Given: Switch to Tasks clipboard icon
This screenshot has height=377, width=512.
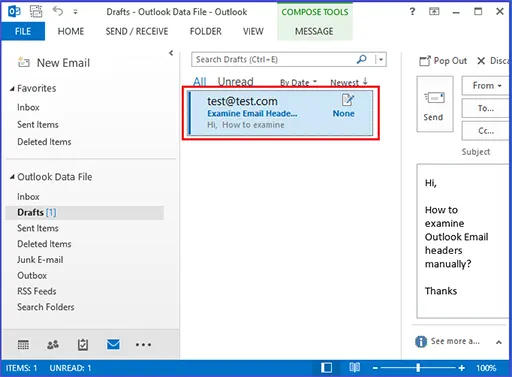Looking at the screenshot, I should point(83,345).
